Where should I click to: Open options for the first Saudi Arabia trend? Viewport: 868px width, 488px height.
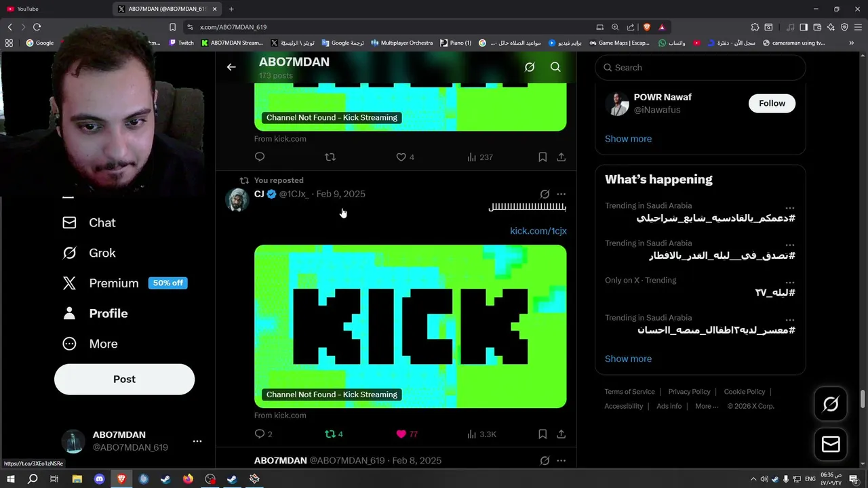[x=790, y=207]
